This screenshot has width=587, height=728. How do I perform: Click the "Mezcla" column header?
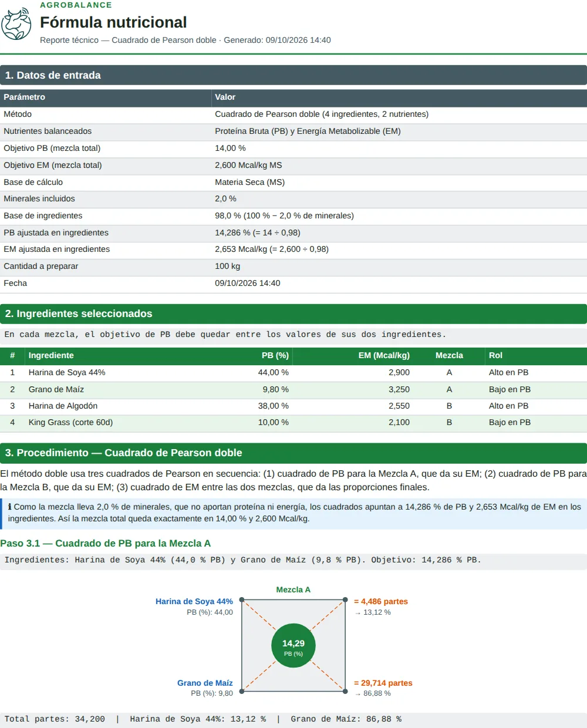click(449, 355)
